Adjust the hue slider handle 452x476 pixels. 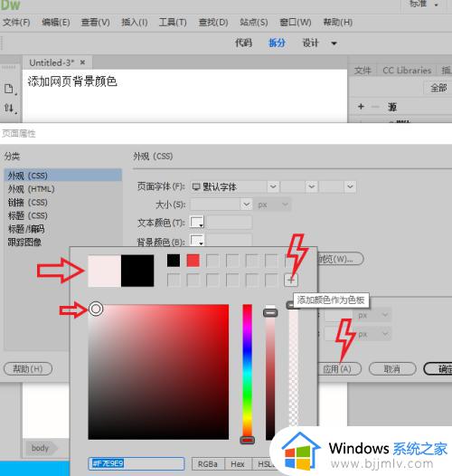click(x=247, y=440)
